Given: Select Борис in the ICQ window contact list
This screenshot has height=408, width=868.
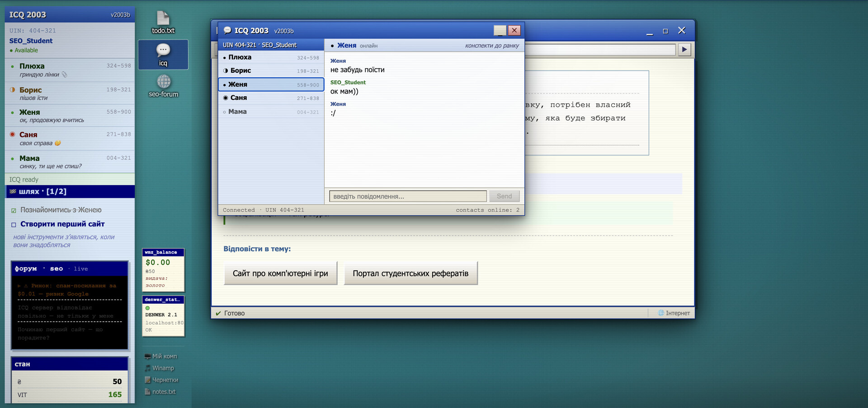Looking at the screenshot, I should [x=271, y=70].
